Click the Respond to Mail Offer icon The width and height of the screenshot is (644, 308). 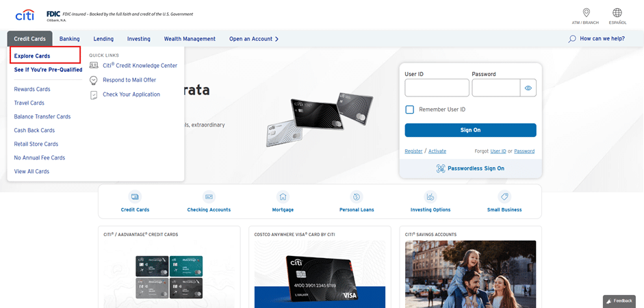point(94,80)
